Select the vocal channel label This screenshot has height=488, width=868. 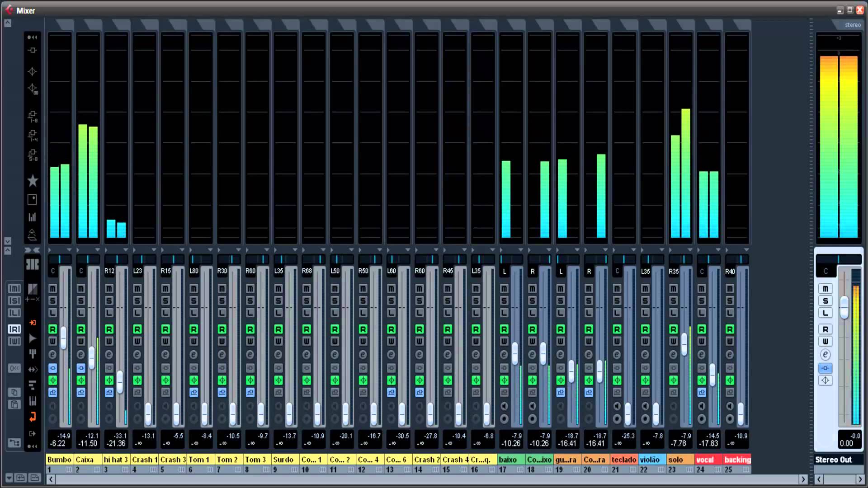[709, 460]
